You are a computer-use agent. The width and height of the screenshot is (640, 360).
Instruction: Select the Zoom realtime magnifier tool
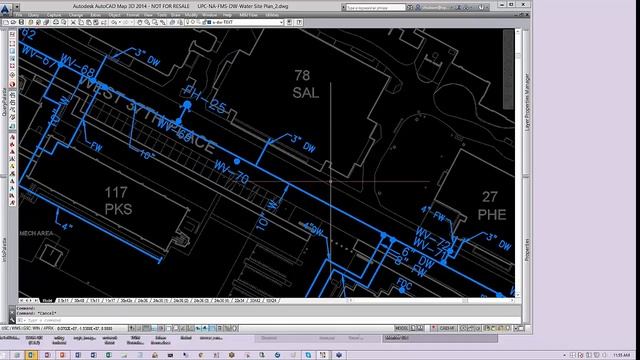coord(147,22)
